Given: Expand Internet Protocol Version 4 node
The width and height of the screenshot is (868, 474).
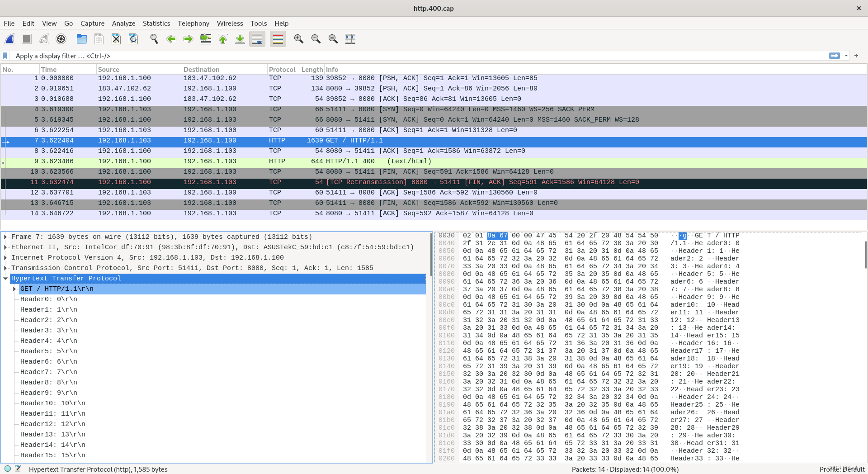Looking at the screenshot, I should click(x=5, y=257).
